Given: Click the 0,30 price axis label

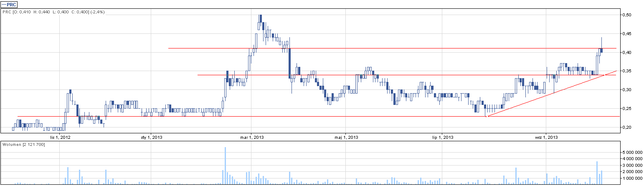Looking at the screenshot, I should [626, 90].
